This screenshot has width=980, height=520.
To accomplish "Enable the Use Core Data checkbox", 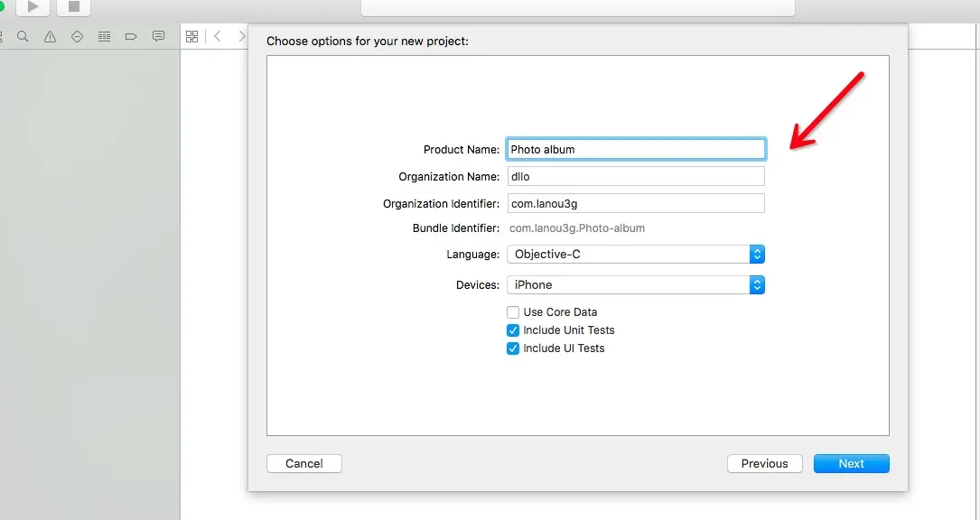I will [x=513, y=311].
